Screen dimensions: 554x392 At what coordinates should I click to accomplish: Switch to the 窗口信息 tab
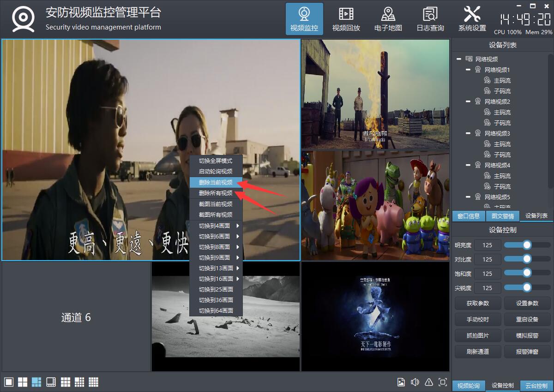point(468,216)
